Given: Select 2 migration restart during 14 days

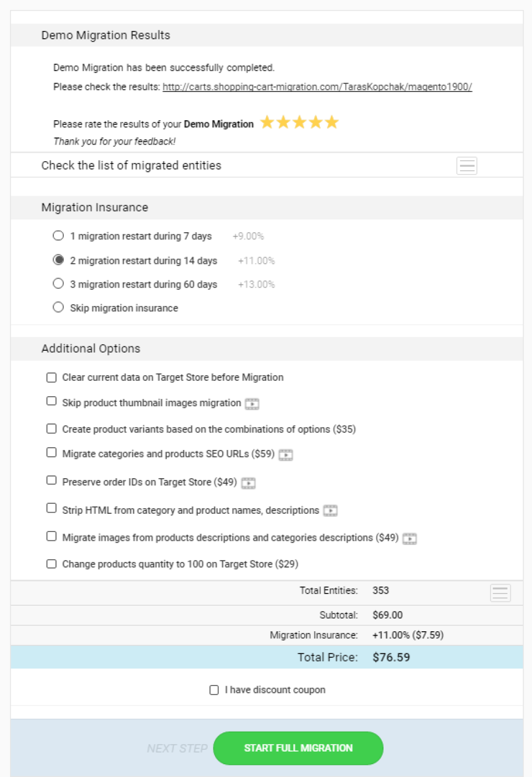Looking at the screenshot, I should click(58, 259).
